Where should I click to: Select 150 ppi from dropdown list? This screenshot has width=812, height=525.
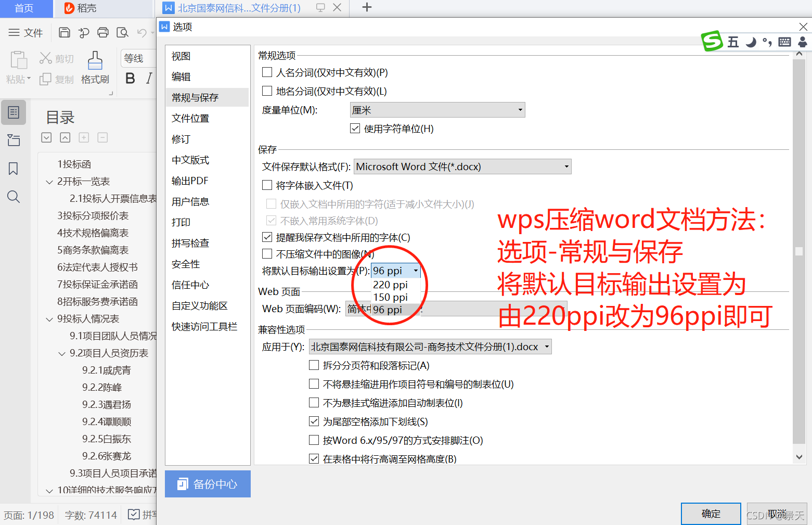tap(396, 297)
